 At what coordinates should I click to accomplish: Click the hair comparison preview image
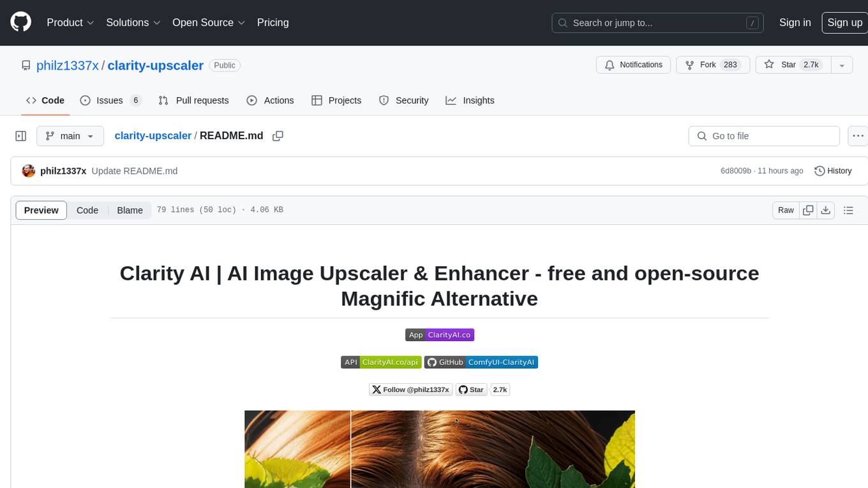[x=440, y=449]
